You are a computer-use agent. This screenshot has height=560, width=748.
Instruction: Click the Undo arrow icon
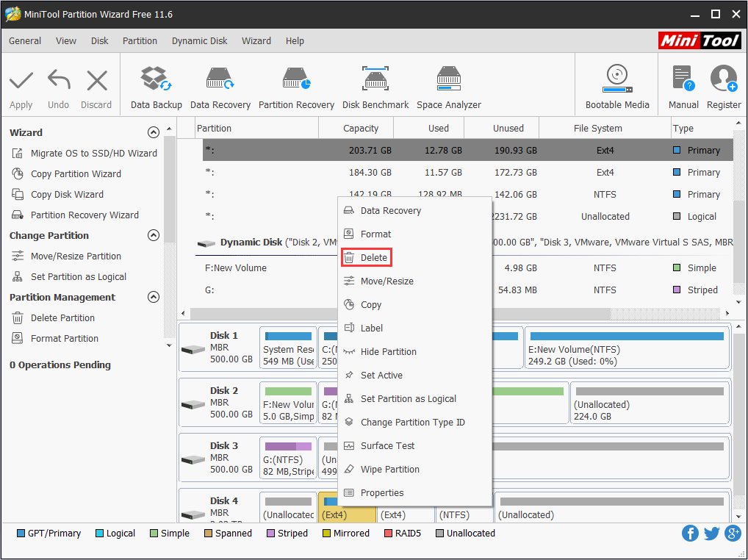point(59,79)
